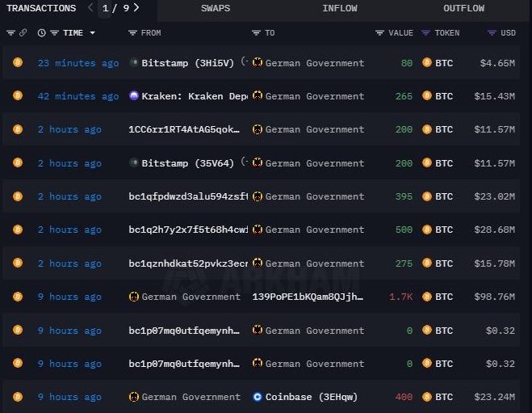Click the German Government eagle icon on the 80 BTC row
This screenshot has height=413, width=532.
point(258,62)
